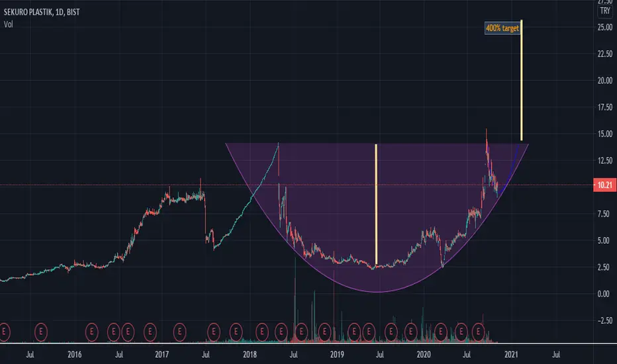Click the 2018 time axis label

click(x=250, y=355)
